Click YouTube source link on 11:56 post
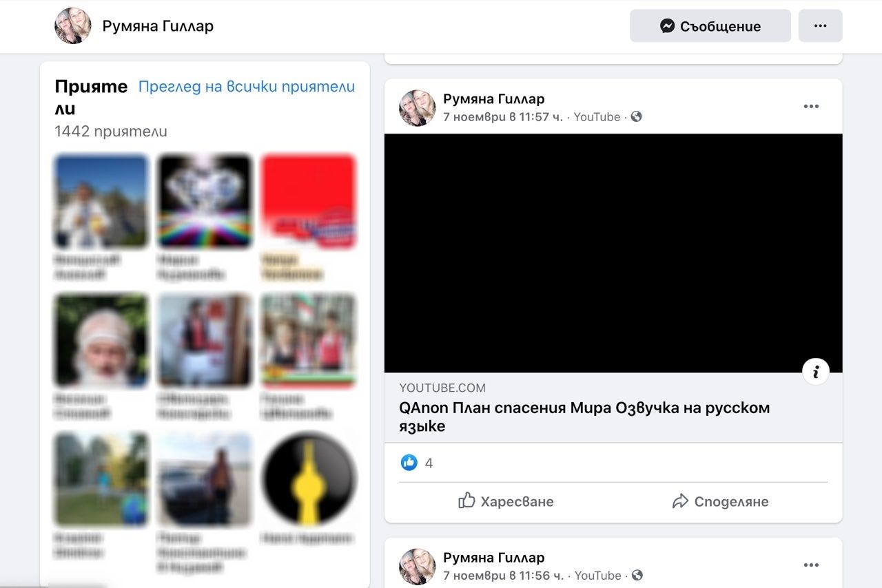This screenshot has width=882, height=588. tap(598, 576)
